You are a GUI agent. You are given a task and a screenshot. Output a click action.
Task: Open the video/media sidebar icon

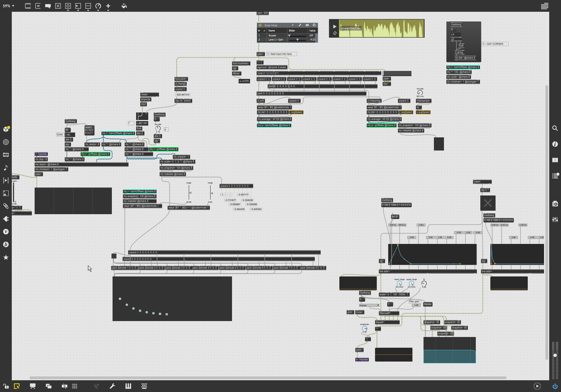click(x=6, y=155)
